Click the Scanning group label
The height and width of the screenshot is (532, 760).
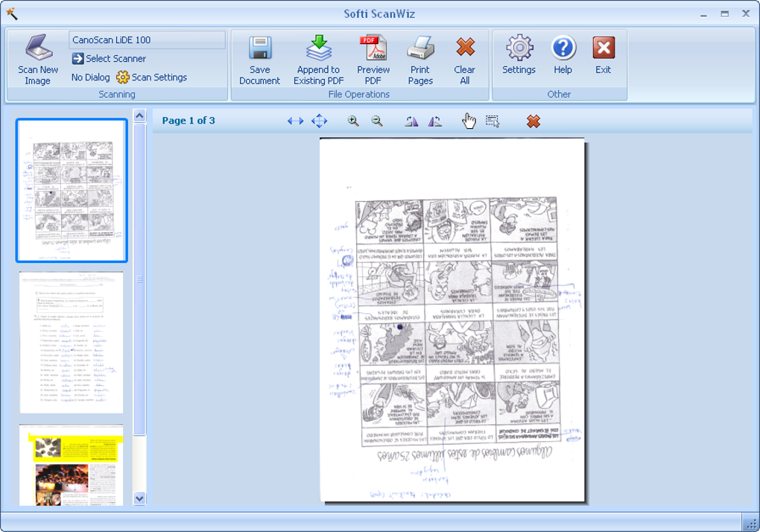(117, 95)
